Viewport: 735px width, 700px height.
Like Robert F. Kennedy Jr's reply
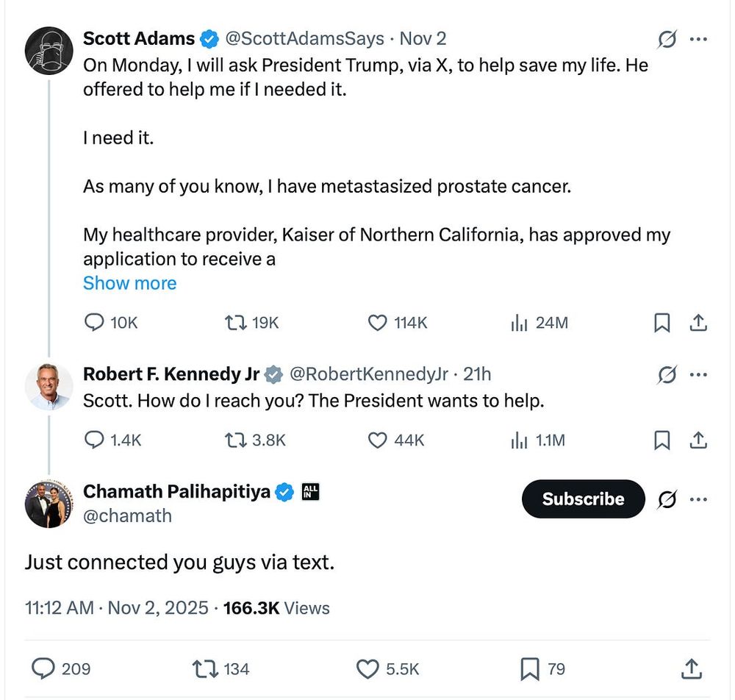(x=378, y=440)
